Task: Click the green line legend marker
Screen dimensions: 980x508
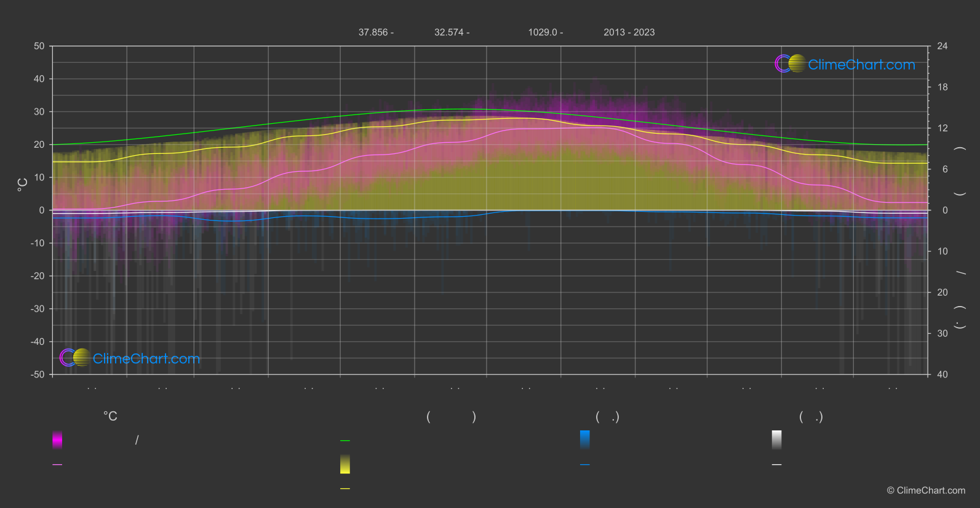Action: click(345, 441)
